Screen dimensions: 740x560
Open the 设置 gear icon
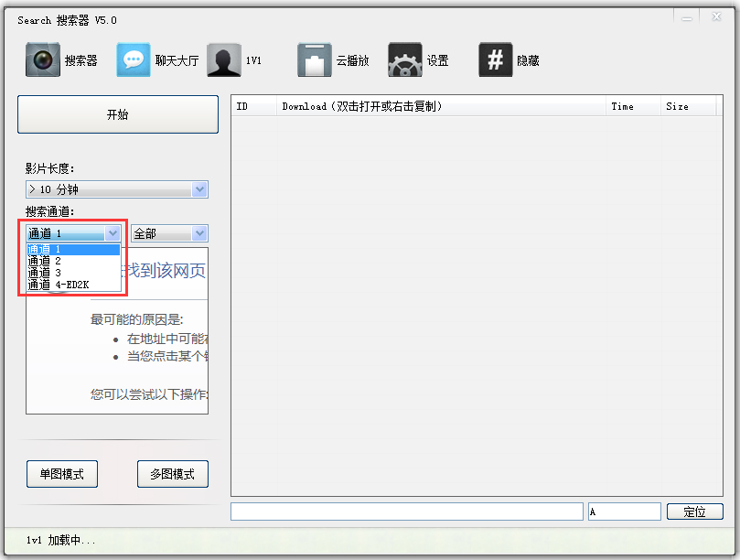click(405, 59)
